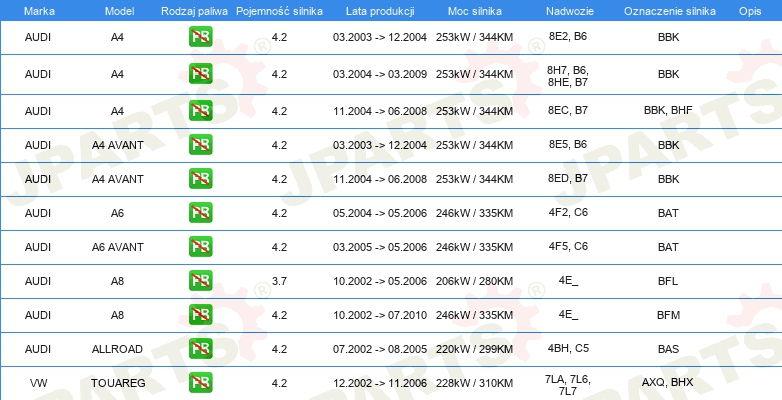Click the BAT engine code in the 4F5 row
This screenshot has height=400, width=782.
click(x=668, y=247)
